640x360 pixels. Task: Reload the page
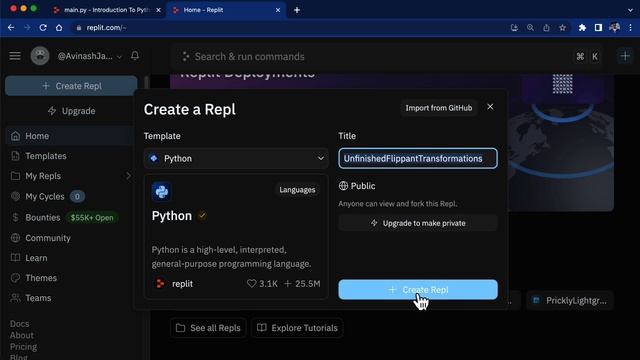pyautogui.click(x=43, y=28)
